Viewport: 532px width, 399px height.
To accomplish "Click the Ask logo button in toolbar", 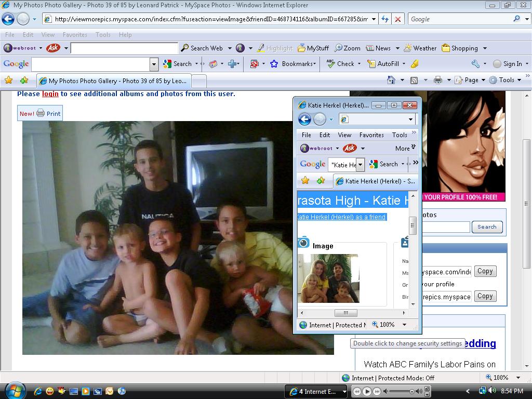I will [53, 48].
